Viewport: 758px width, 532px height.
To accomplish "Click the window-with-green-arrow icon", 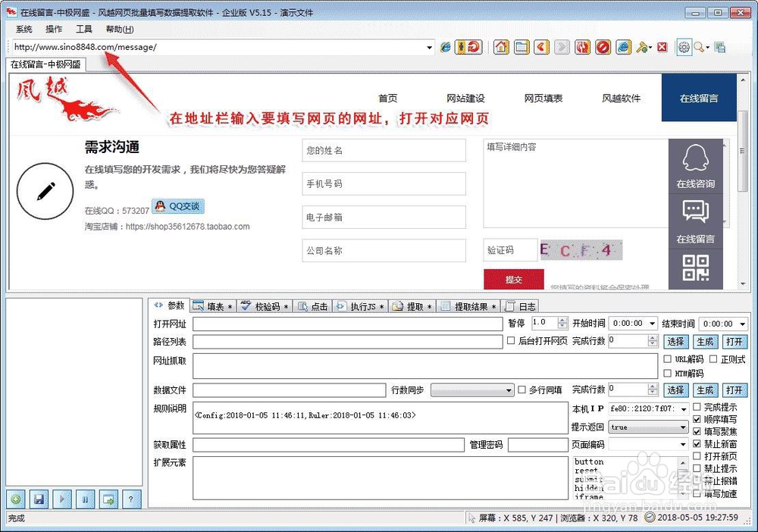I will click(x=108, y=499).
